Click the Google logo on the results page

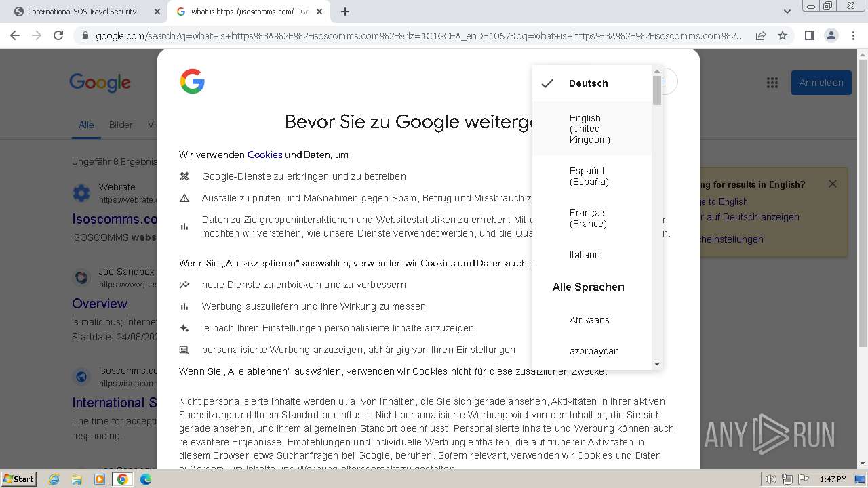(x=100, y=83)
